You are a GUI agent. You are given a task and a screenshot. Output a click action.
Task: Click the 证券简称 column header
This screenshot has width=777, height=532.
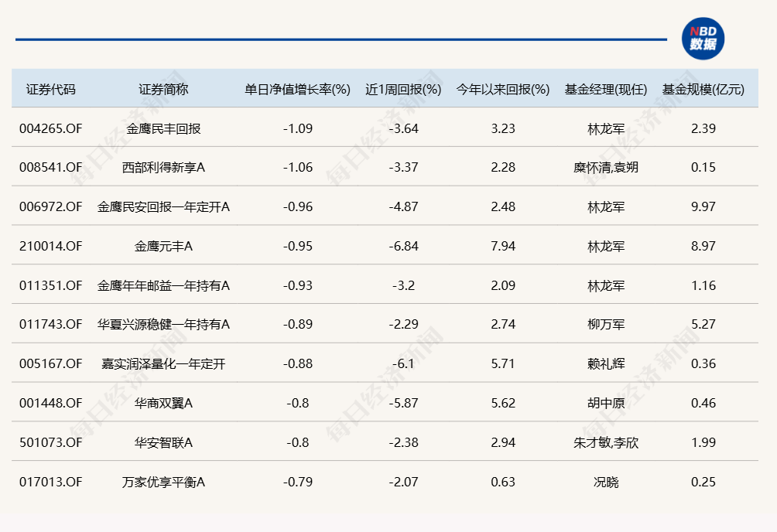click(x=163, y=89)
